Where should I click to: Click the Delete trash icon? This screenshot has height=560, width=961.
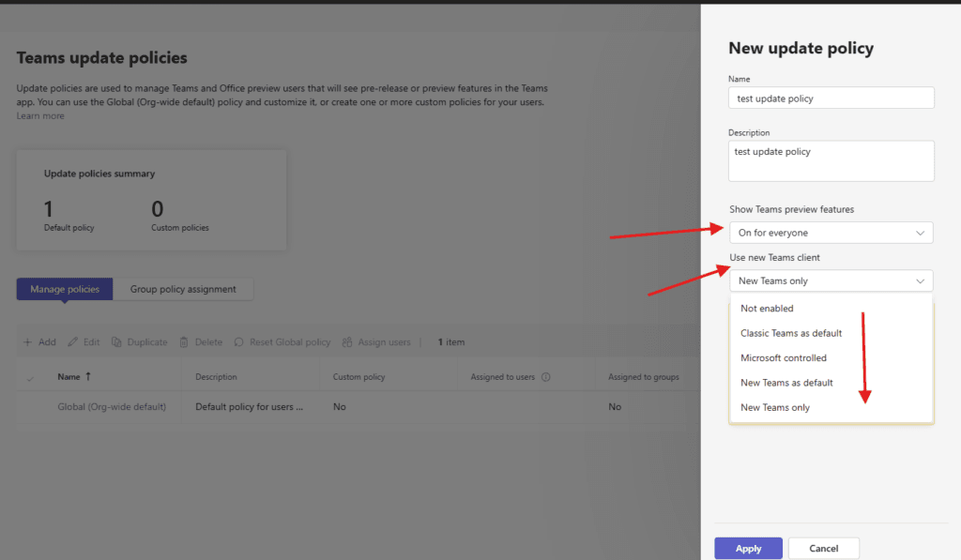[185, 342]
